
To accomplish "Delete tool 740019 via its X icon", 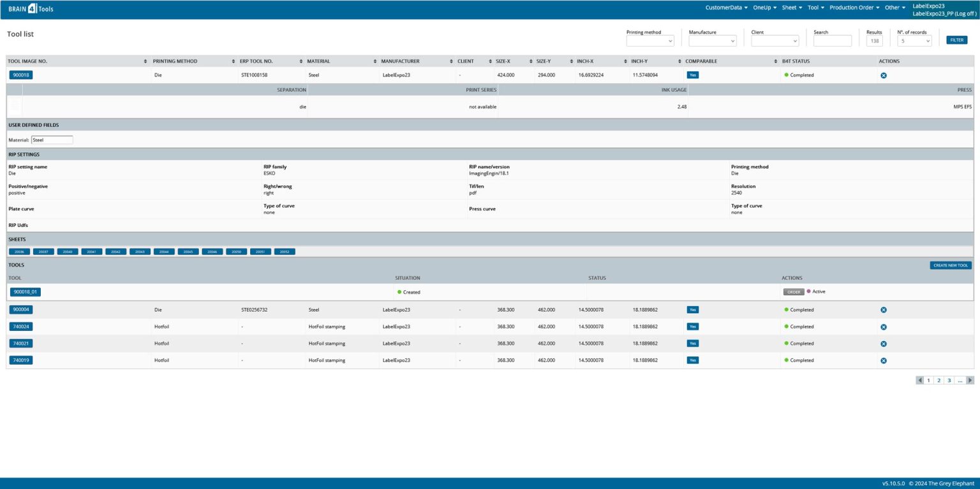I will pos(884,361).
